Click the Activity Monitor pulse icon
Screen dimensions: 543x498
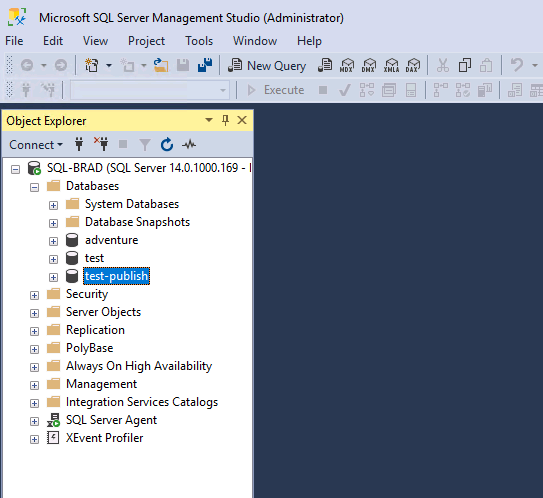coord(189,144)
